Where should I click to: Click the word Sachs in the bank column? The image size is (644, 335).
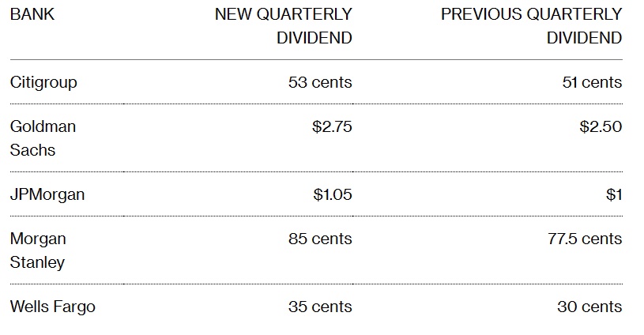click(x=32, y=150)
